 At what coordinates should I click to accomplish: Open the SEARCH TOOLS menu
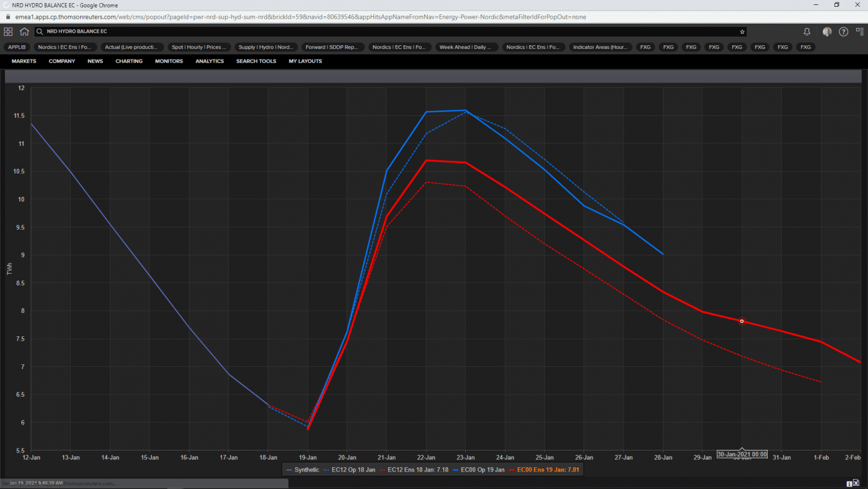tap(256, 61)
